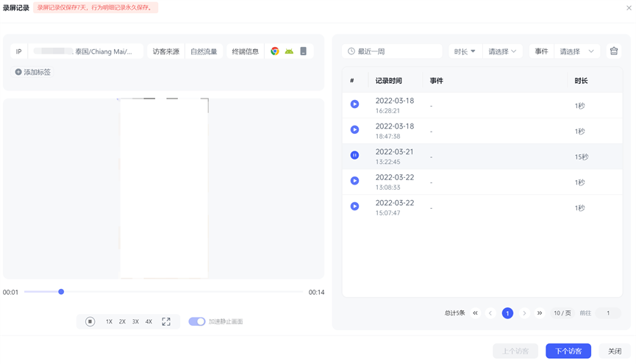The height and width of the screenshot is (364, 636).
Task: Click the pause button below the video
Action: (x=90, y=321)
